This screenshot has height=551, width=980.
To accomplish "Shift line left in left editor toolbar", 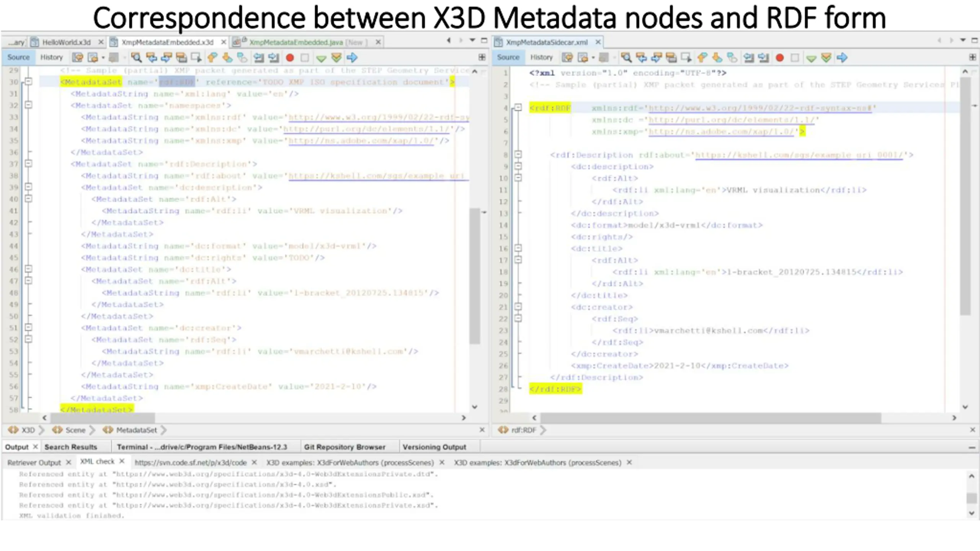I will [x=259, y=57].
